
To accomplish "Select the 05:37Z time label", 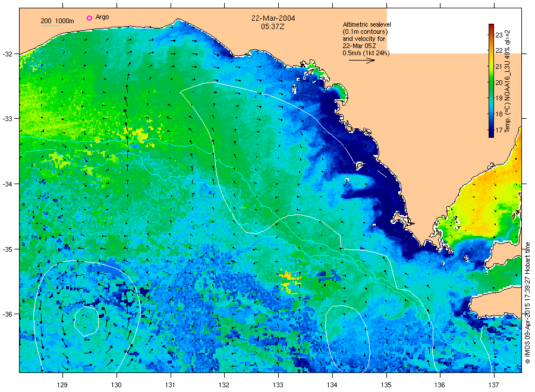I will [273, 27].
